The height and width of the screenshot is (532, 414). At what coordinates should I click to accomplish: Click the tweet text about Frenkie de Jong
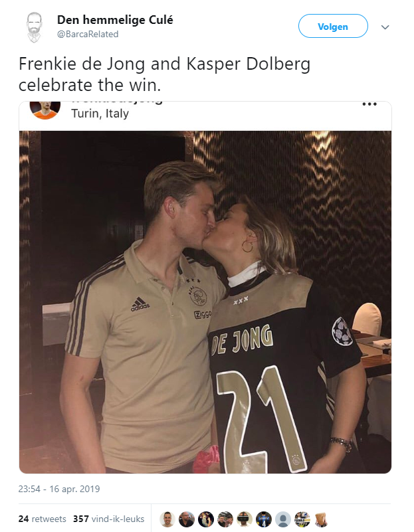click(165, 74)
